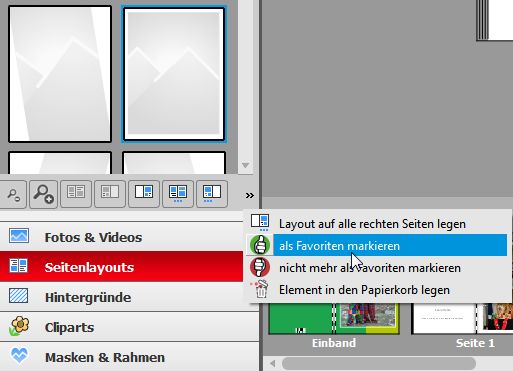Expand the toolbar overflow chevron

click(250, 195)
